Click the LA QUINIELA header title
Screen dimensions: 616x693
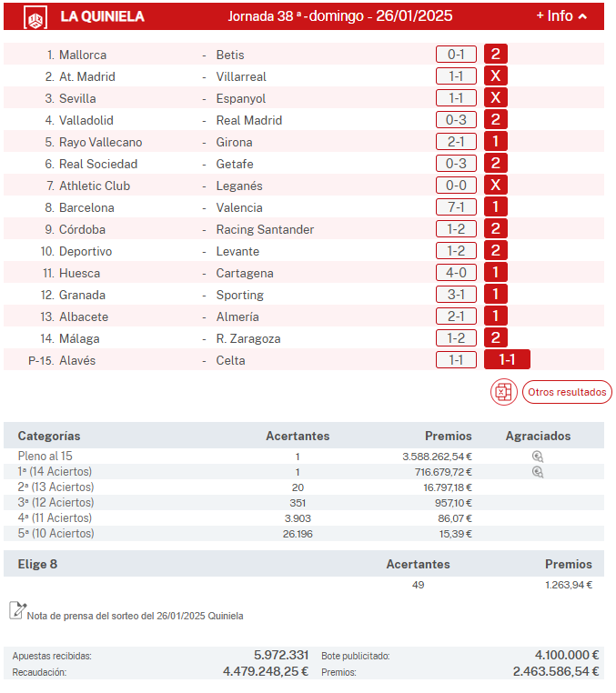pyautogui.click(x=102, y=16)
